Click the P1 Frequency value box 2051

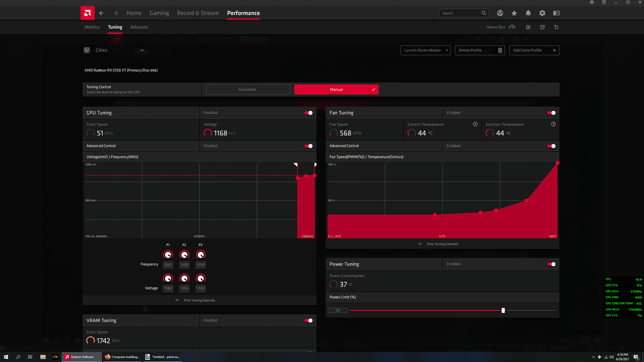(x=168, y=265)
